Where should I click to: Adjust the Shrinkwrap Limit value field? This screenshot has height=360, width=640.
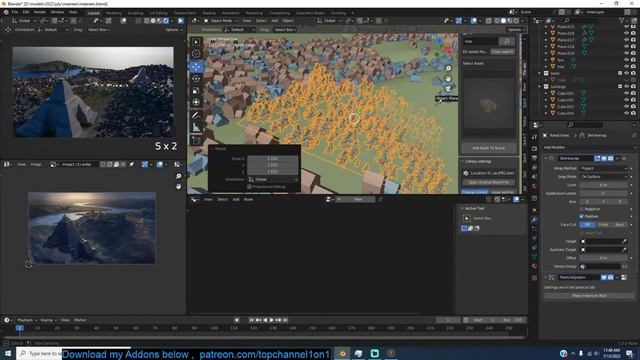[603, 185]
